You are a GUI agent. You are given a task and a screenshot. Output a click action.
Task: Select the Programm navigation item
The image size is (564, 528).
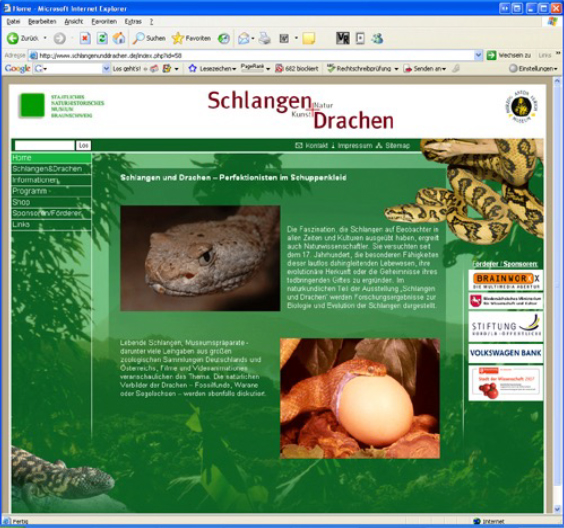51,191
